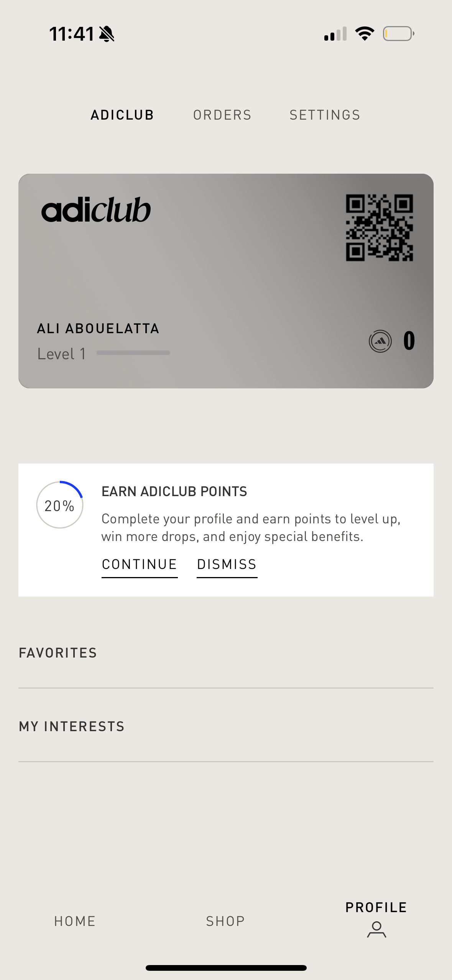452x980 pixels.
Task: Expand the My Interests section
Action: pyautogui.click(x=72, y=727)
